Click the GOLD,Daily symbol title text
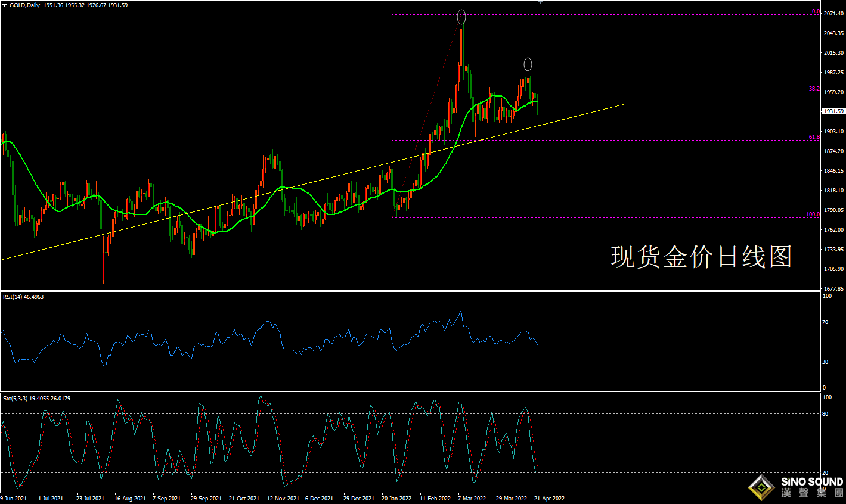The image size is (846, 504). pos(24,5)
